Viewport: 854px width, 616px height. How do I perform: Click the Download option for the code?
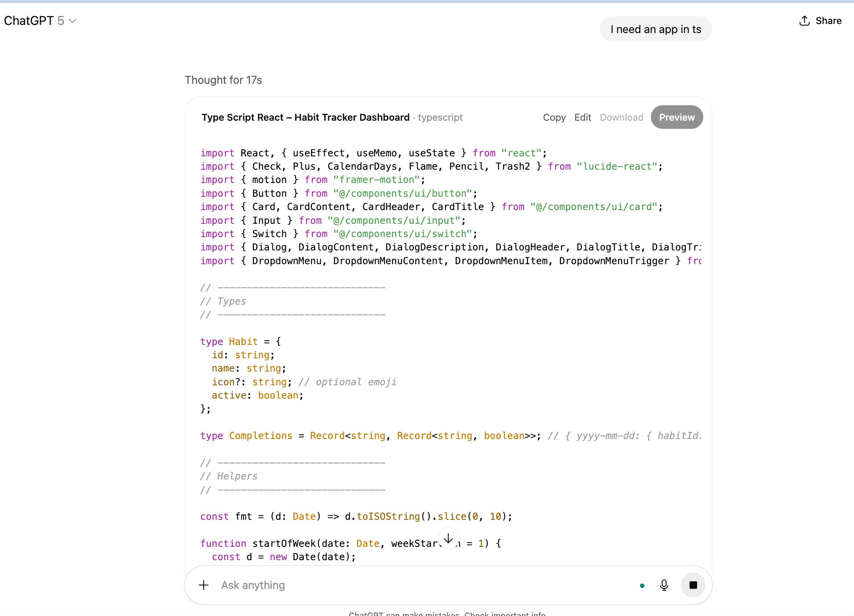coord(621,117)
